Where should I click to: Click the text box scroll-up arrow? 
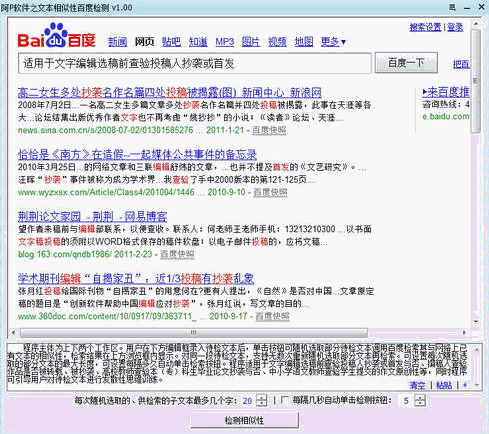click(x=477, y=349)
